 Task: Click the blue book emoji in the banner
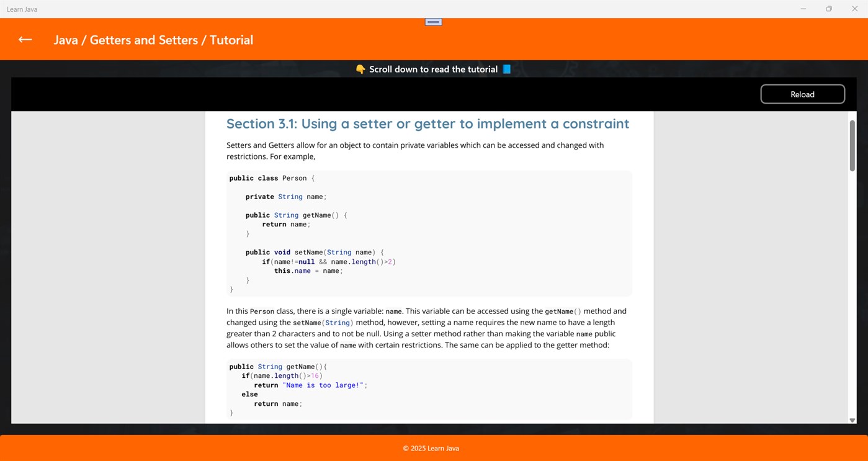click(506, 69)
